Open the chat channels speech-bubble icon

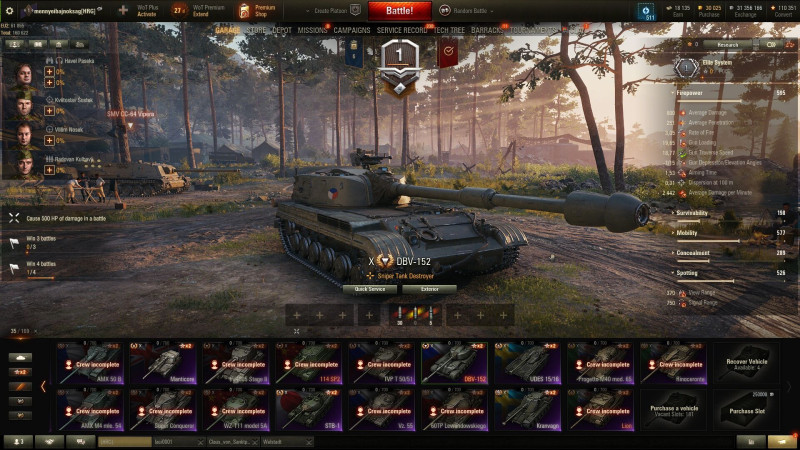(x=80, y=442)
